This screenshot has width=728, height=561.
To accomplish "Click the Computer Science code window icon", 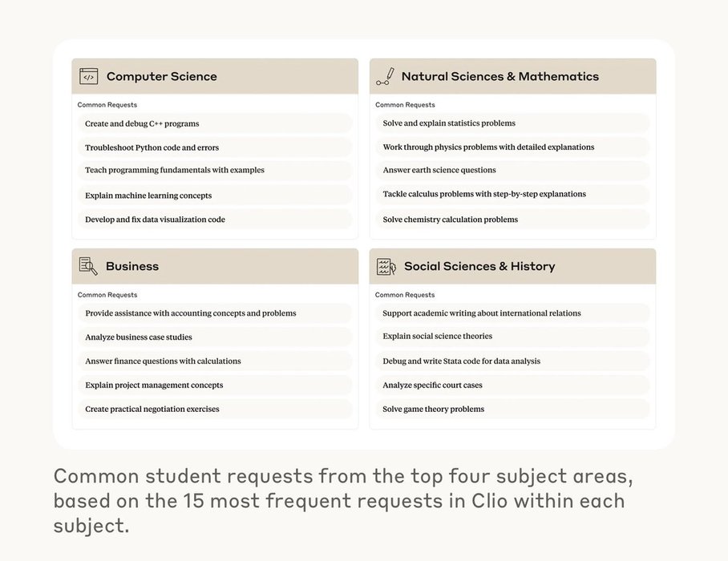I will point(88,76).
